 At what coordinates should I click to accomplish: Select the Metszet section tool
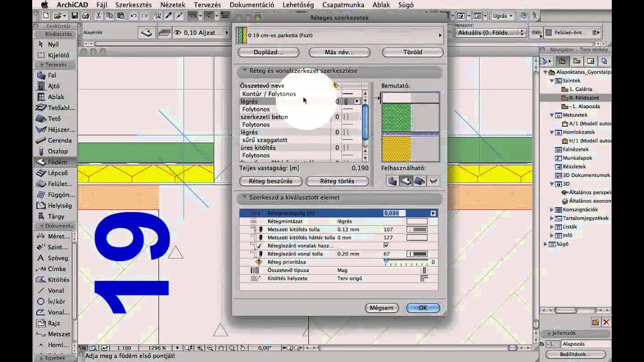(x=53, y=334)
